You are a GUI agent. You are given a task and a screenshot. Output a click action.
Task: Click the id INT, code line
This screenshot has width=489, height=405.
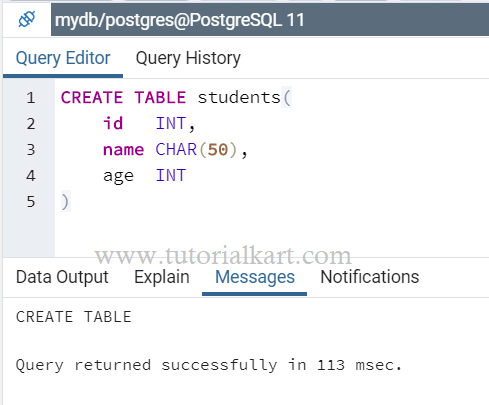(149, 124)
